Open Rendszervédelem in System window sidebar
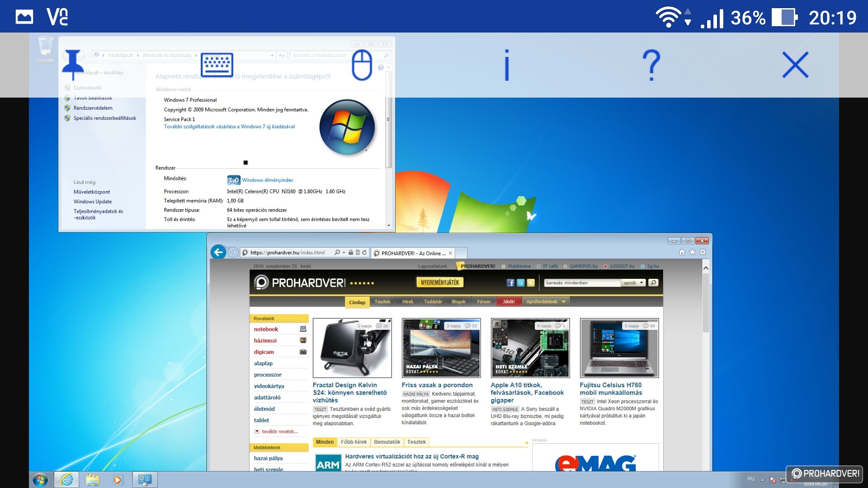Viewport: 868px width, 488px height. [93, 108]
